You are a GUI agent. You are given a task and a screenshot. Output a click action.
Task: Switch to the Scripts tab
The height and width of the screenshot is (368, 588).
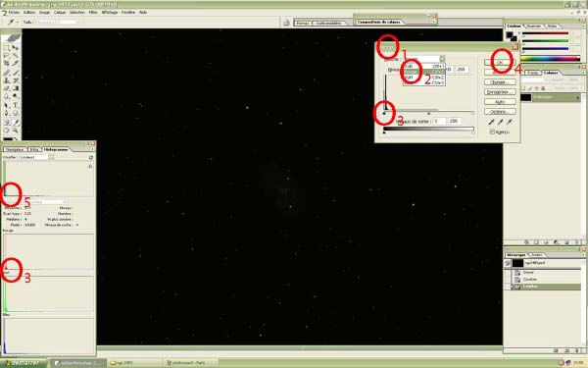536,255
